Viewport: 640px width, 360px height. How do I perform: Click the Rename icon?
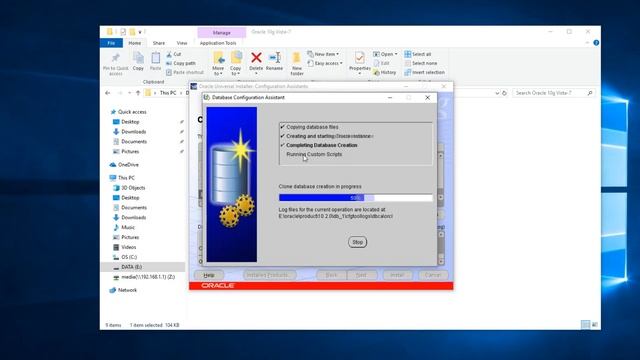pyautogui.click(x=274, y=58)
